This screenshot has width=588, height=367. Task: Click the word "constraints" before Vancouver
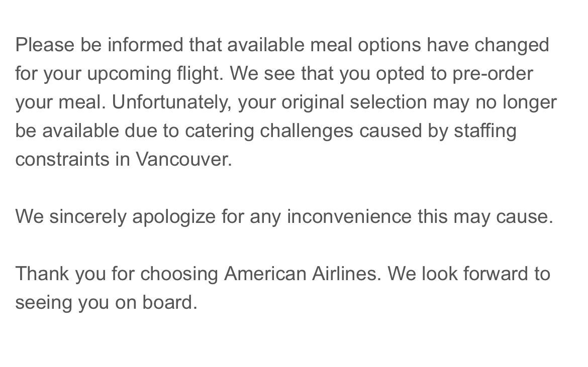(x=62, y=159)
